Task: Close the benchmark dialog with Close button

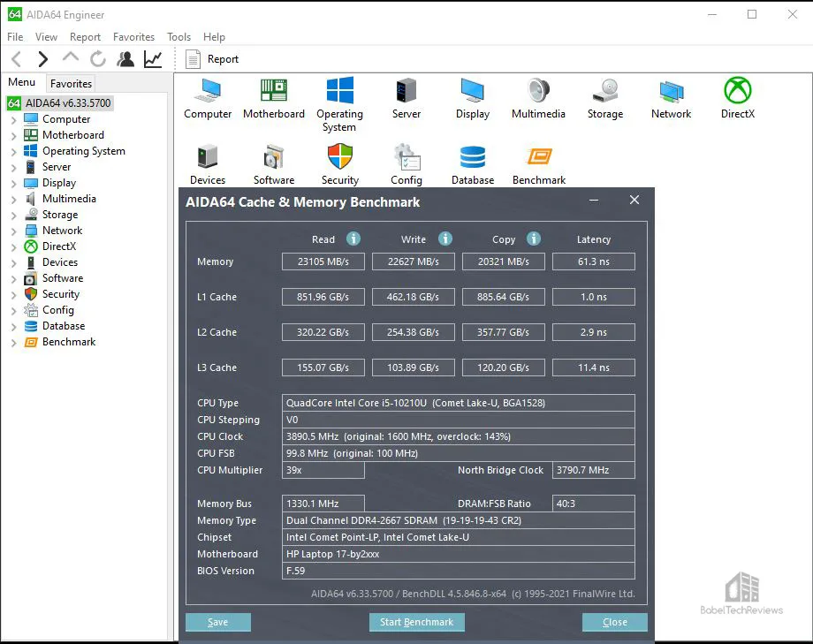Action: (x=614, y=622)
